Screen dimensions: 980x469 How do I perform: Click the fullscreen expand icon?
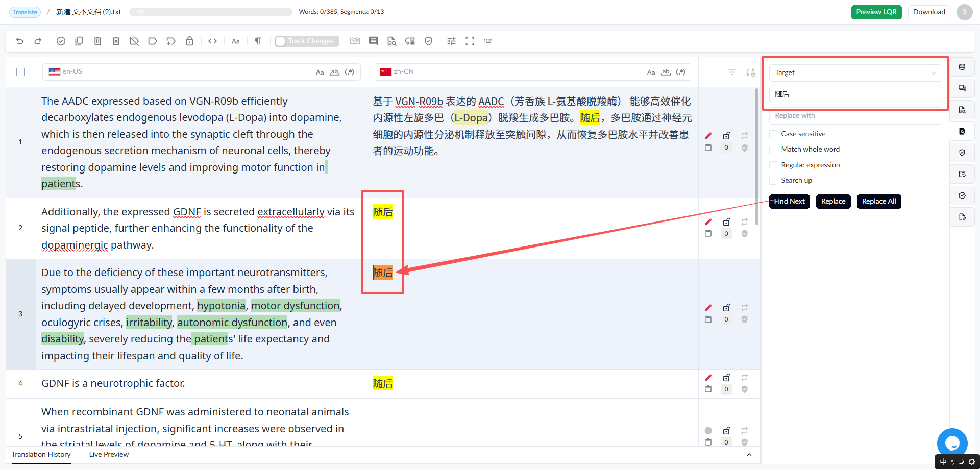point(470,41)
